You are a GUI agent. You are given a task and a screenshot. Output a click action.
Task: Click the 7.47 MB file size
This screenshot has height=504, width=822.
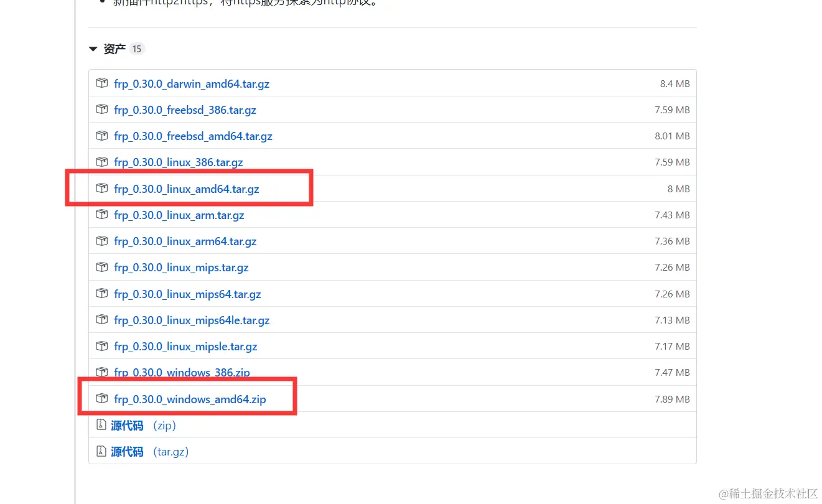[x=673, y=373]
